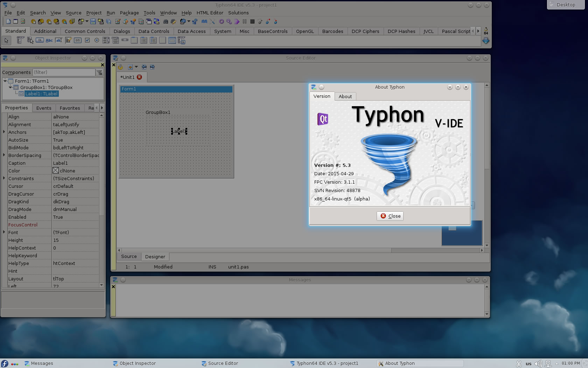Screen dimensions: 588x368
Task: Pick the TPanel component icon
Action: point(163,40)
